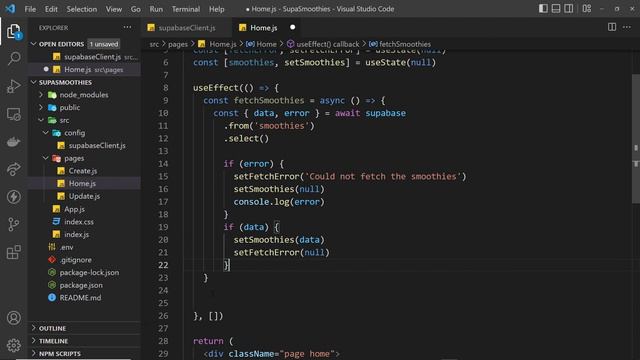The image size is (640, 360).
Task: Open the Live Share icon in activity bar
Action: tap(13, 169)
